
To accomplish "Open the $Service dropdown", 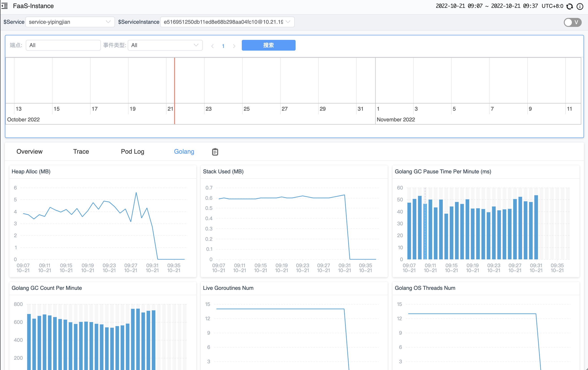I will (x=70, y=22).
